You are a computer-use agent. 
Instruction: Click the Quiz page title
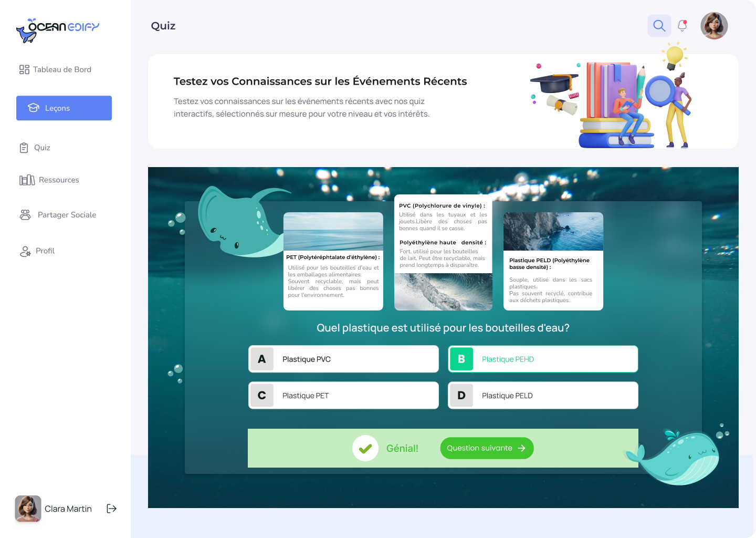[163, 26]
